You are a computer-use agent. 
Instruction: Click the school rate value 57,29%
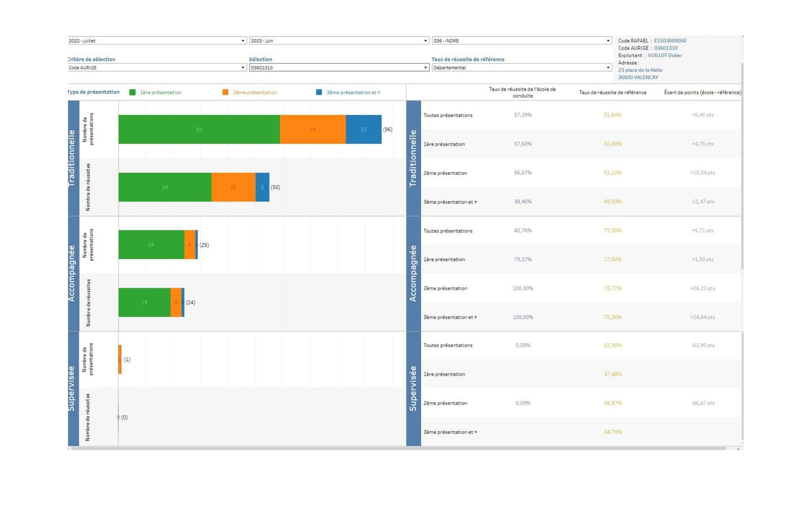click(x=523, y=115)
